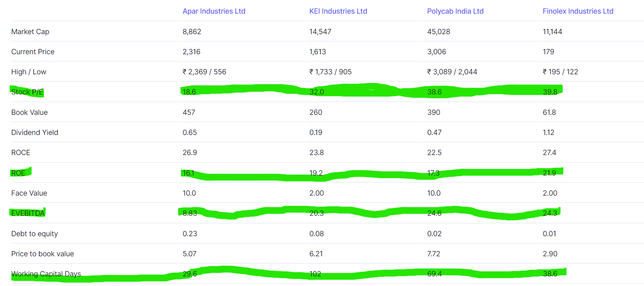Click the Current Price row label

coord(33,52)
